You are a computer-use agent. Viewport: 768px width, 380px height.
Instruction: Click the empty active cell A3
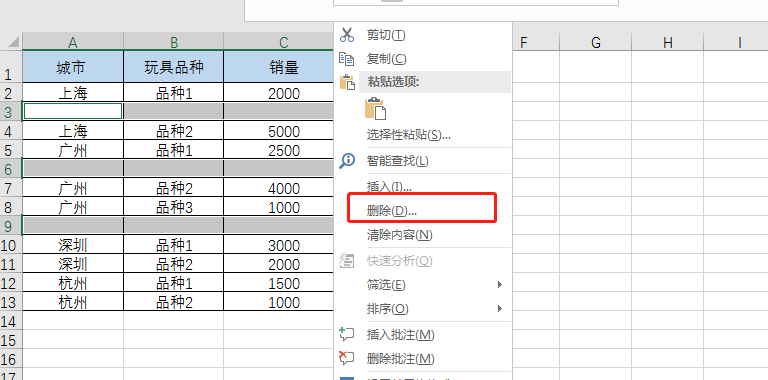(x=73, y=112)
